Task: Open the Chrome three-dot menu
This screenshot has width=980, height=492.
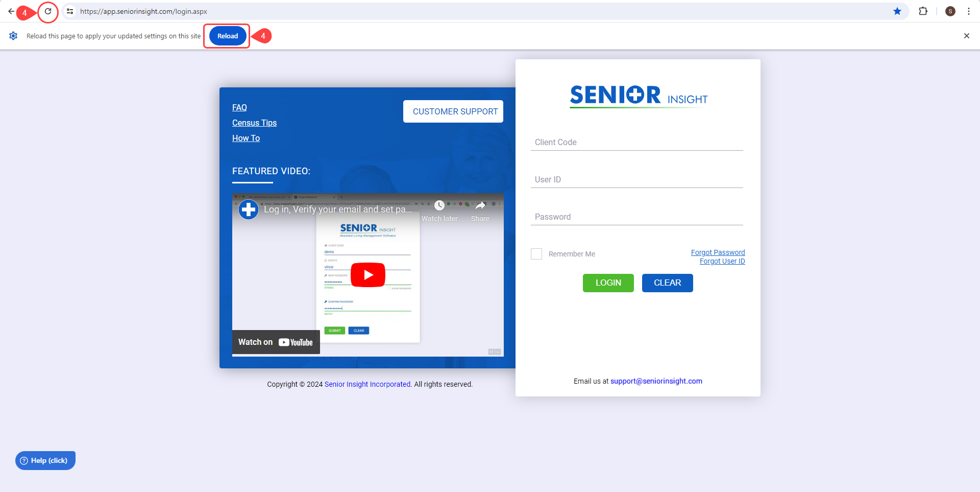Action: tap(968, 11)
